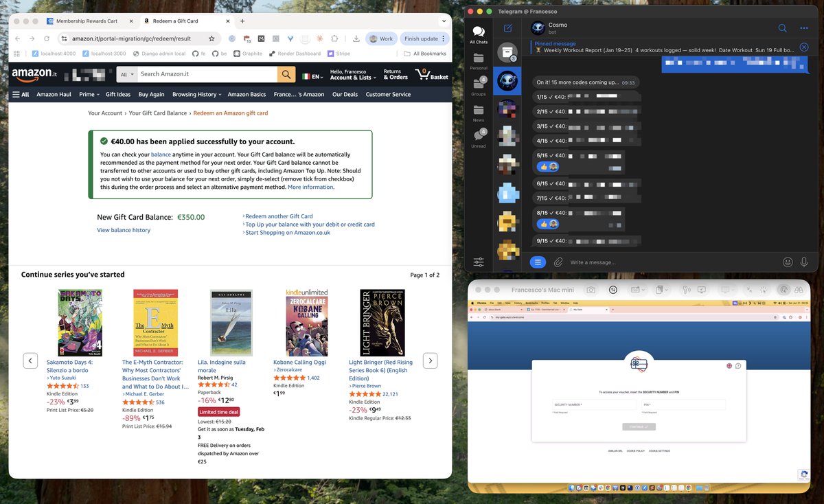Open the bot commands menu button
This screenshot has width=824, height=504.
(x=538, y=262)
